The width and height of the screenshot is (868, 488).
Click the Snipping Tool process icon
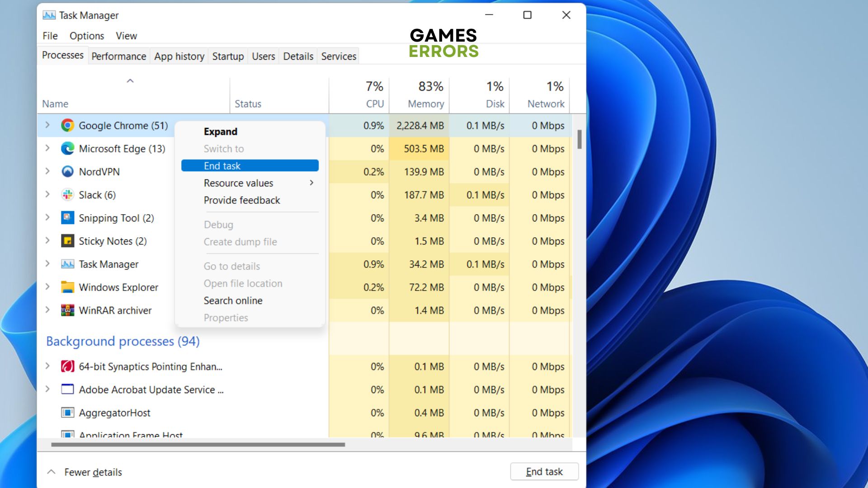[67, 218]
